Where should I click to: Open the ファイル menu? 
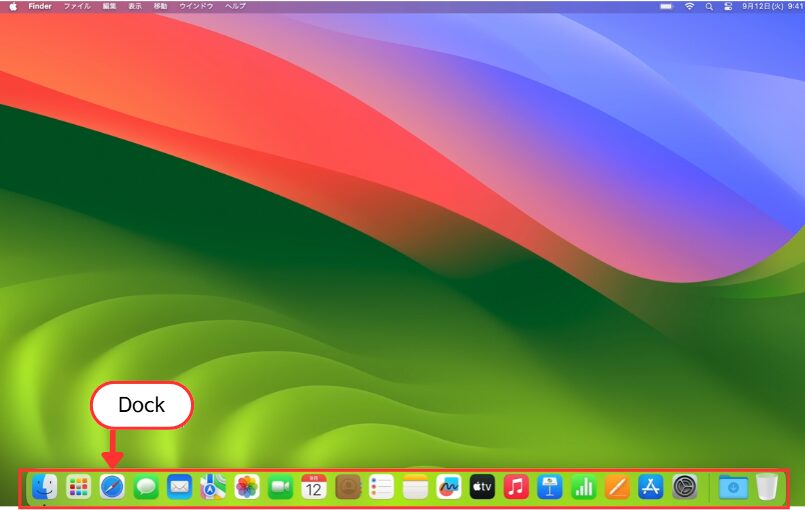click(x=77, y=6)
